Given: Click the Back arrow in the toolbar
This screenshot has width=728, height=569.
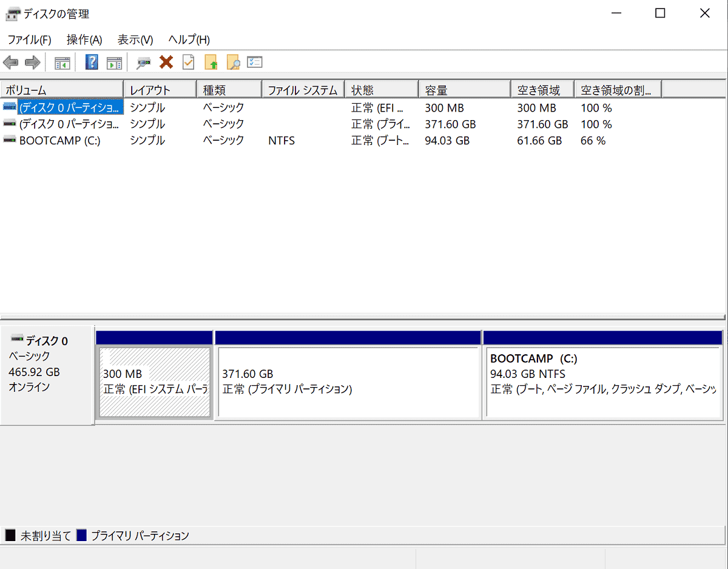Looking at the screenshot, I should click(11, 62).
